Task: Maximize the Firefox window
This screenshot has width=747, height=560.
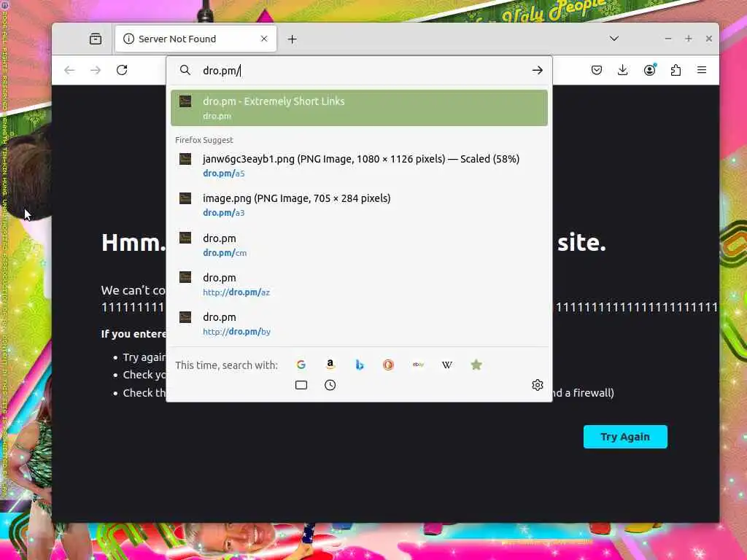Action: (x=689, y=39)
